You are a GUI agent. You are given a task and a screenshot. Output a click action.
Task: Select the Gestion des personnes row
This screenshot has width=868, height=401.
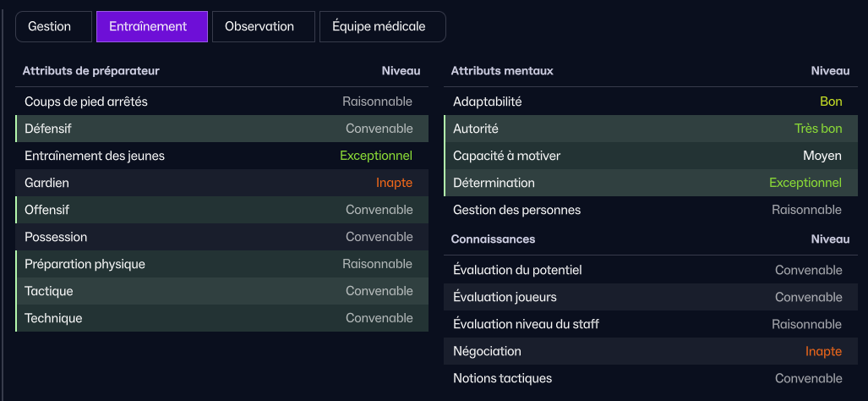pos(651,210)
